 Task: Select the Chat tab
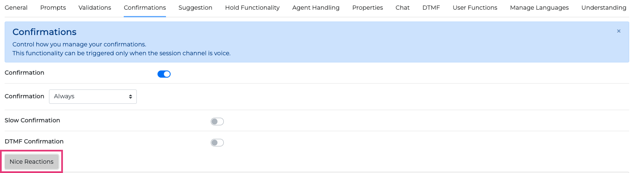(402, 8)
